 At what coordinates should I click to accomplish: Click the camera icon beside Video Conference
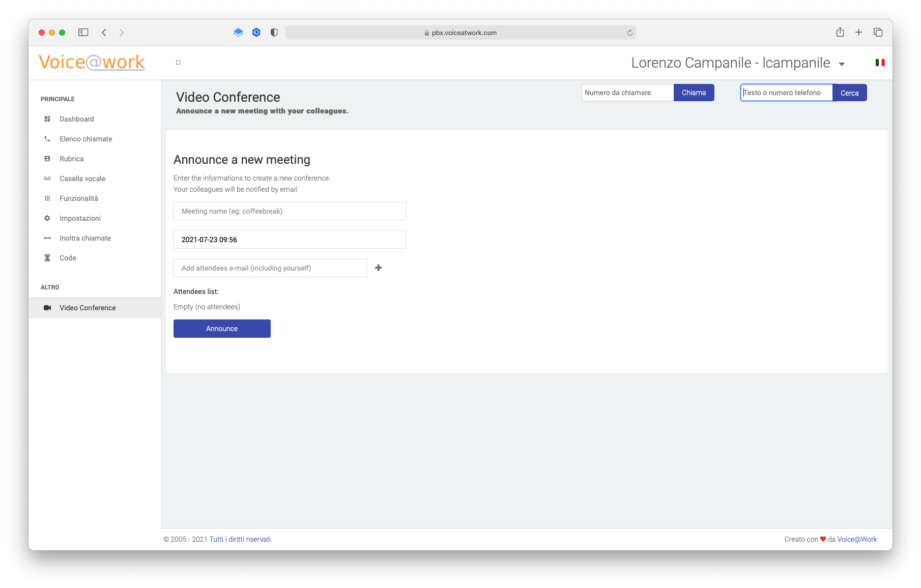[x=47, y=308]
